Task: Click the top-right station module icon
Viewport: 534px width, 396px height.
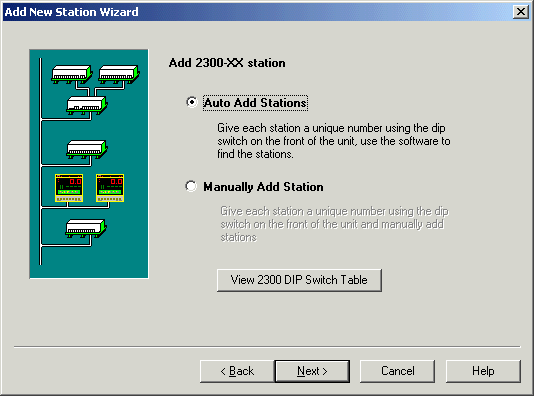Action: pyautogui.click(x=119, y=74)
